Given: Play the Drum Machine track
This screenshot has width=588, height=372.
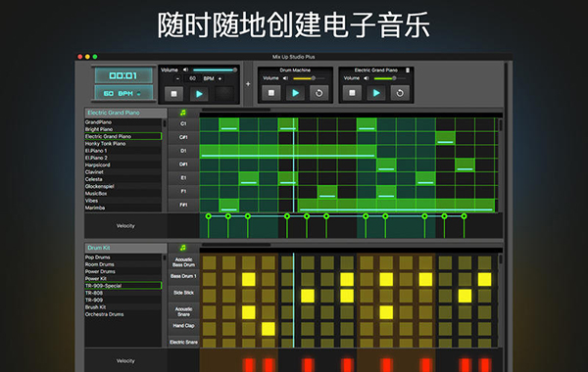Looking at the screenshot, I should [x=296, y=93].
